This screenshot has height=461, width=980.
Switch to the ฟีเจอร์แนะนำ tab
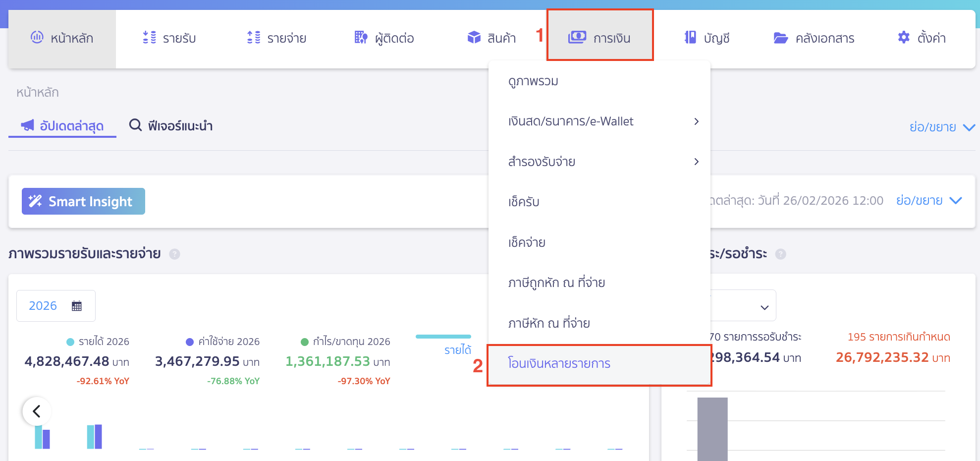click(x=170, y=125)
